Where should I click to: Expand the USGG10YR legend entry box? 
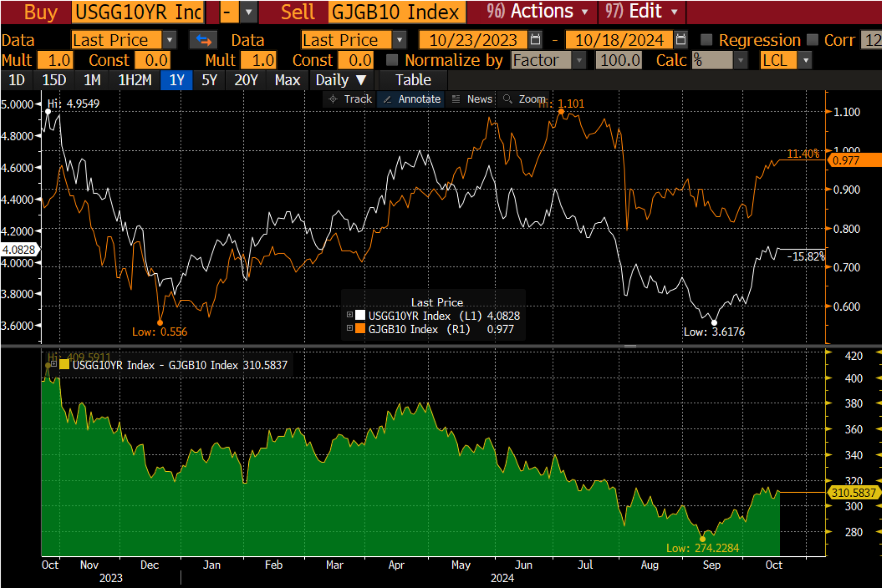pyautogui.click(x=350, y=315)
